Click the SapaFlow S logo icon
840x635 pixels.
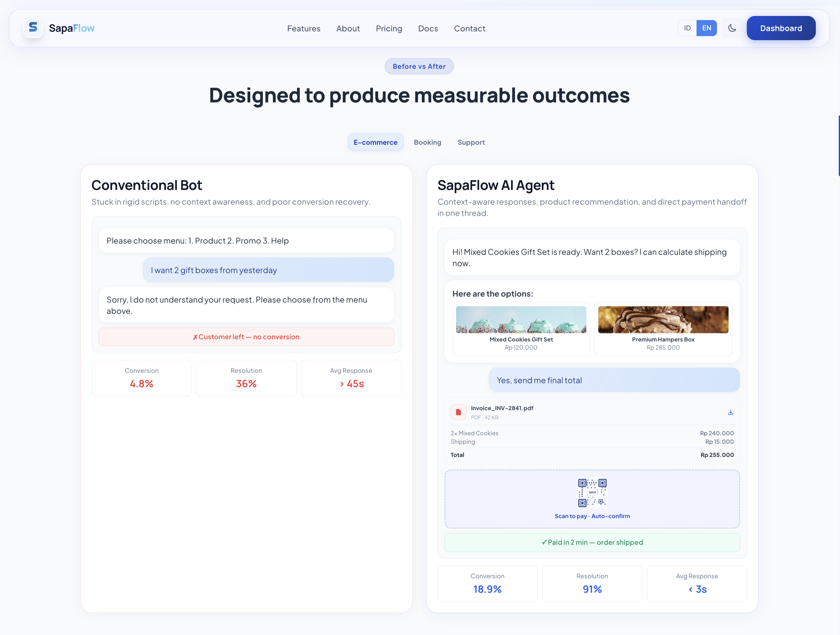tap(33, 28)
